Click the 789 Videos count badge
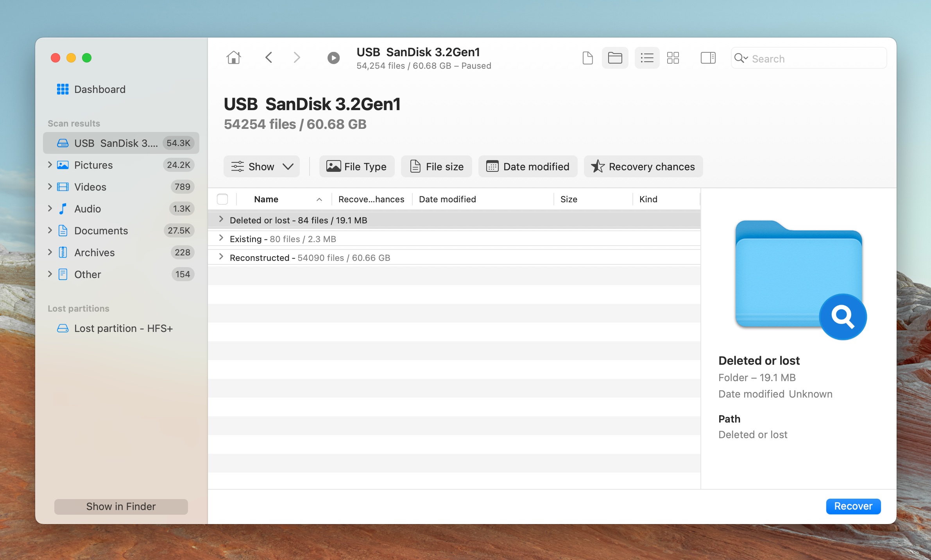Screen dimensions: 931x560 (182, 187)
